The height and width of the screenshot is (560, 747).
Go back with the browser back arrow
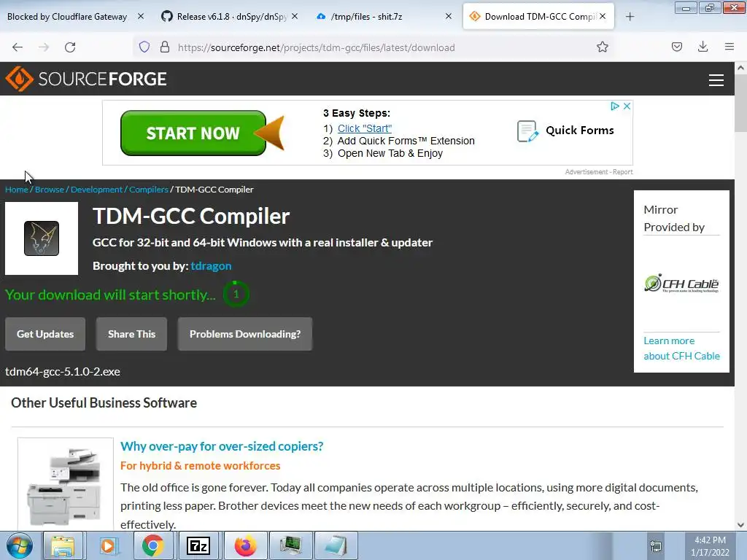pyautogui.click(x=18, y=47)
